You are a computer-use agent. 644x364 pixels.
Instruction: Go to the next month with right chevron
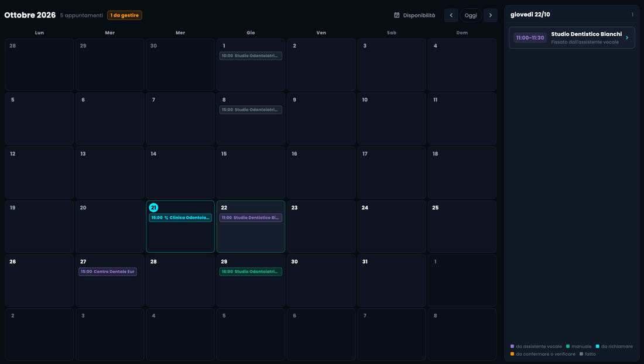(491, 15)
